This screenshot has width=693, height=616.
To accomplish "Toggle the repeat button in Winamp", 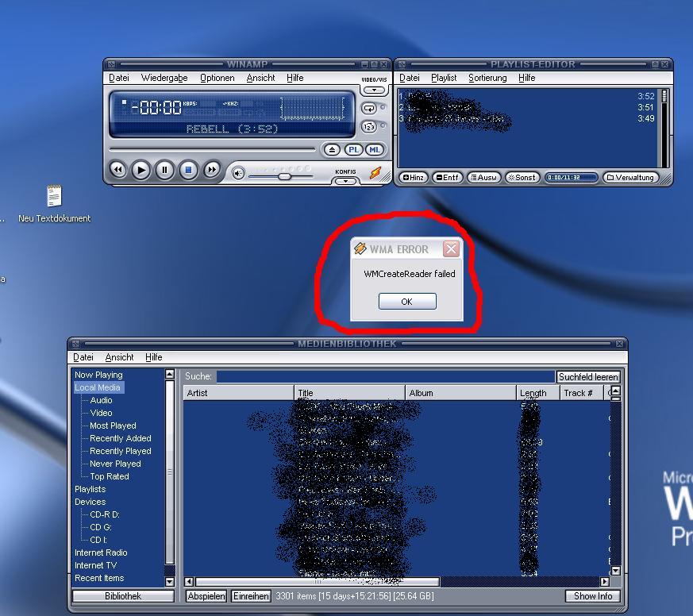I will (x=369, y=108).
